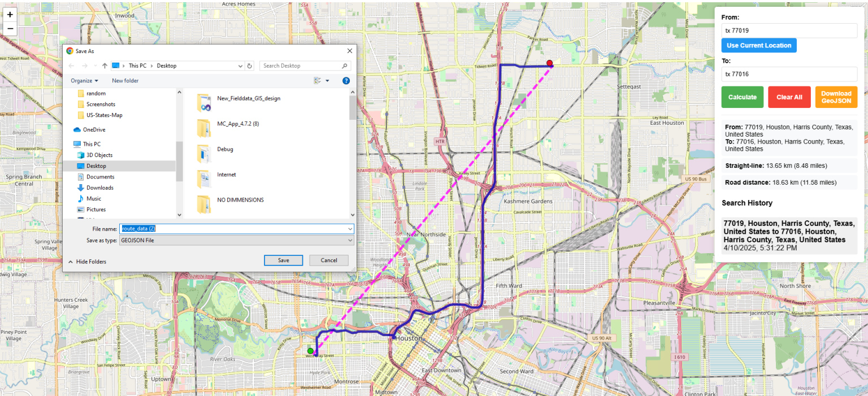Open the address bar dropdown chevron

click(x=240, y=66)
